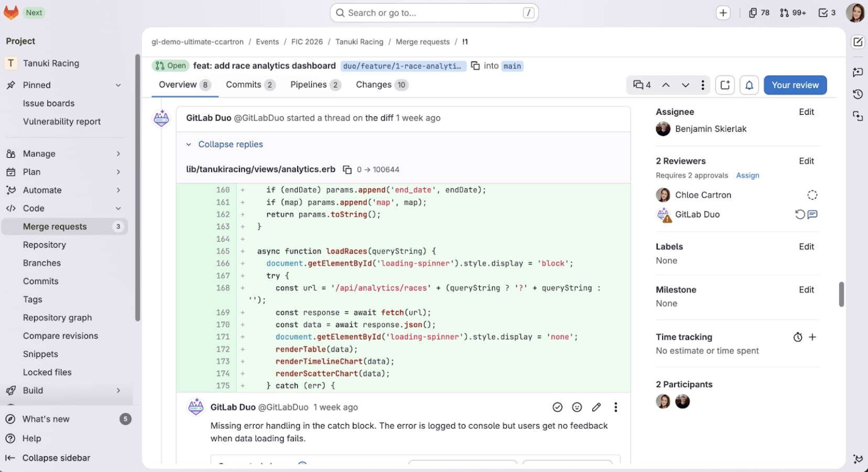Open the bell notification settings for this merge request

(749, 84)
